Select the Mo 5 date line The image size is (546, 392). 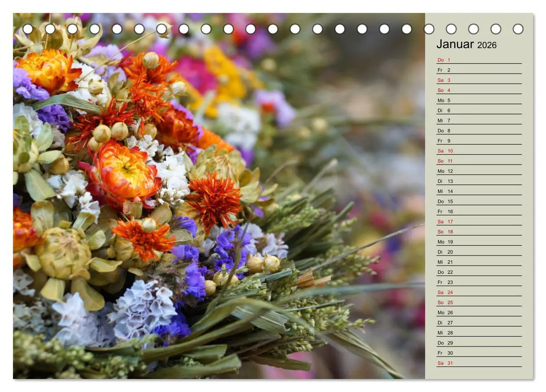[x=479, y=100]
